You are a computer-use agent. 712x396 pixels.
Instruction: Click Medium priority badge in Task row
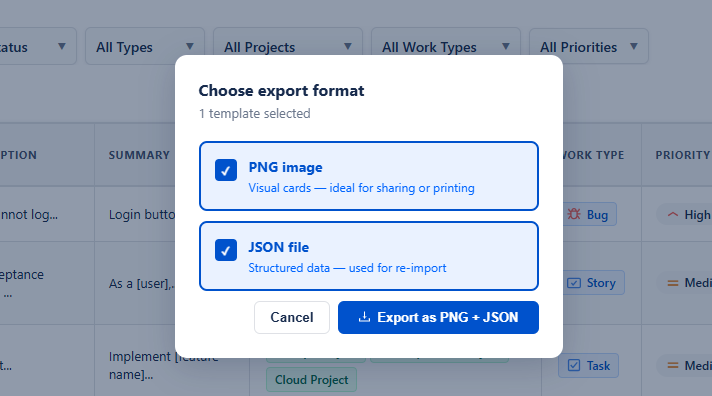pyautogui.click(x=685, y=366)
